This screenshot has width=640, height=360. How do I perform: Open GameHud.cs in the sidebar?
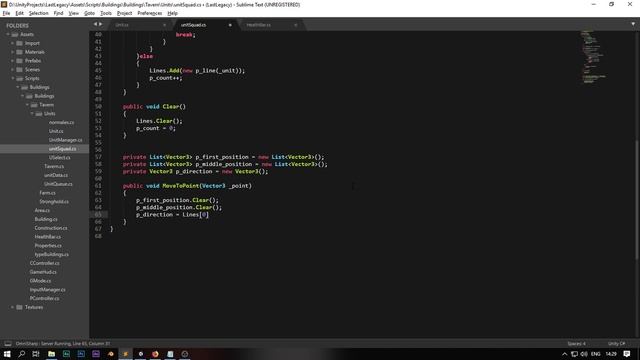[43, 272]
